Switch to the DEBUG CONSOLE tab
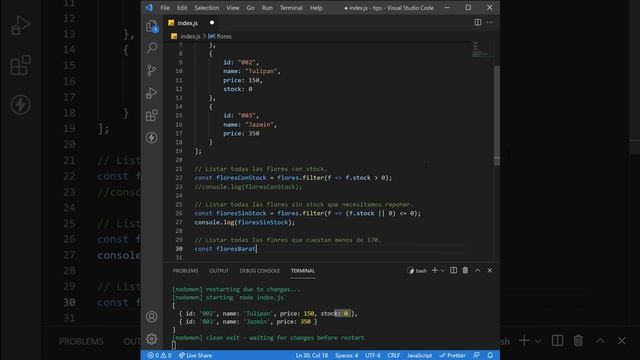Image resolution: width=640 pixels, height=360 pixels. point(260,271)
